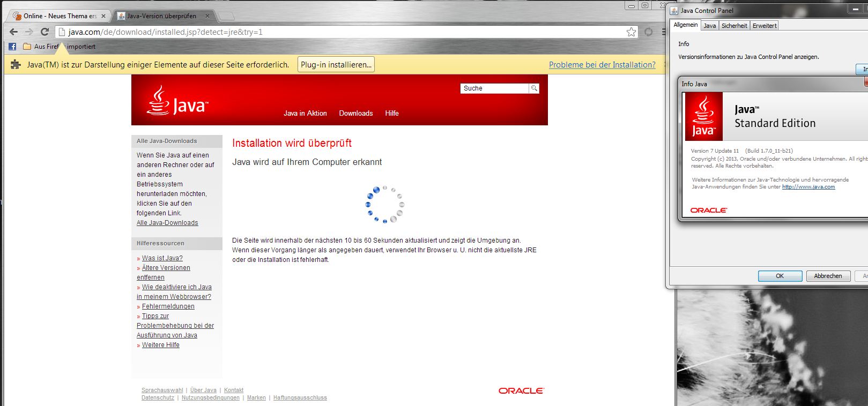Open 'Probleme bei der Installation?' link
This screenshot has width=868, height=406.
(x=602, y=65)
